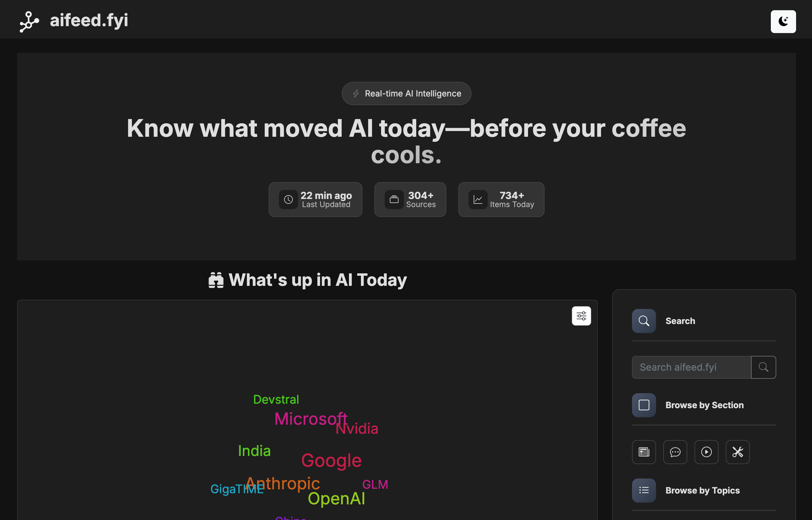Click the aifeed.fyi site title link
The image size is (812, 520).
click(89, 20)
